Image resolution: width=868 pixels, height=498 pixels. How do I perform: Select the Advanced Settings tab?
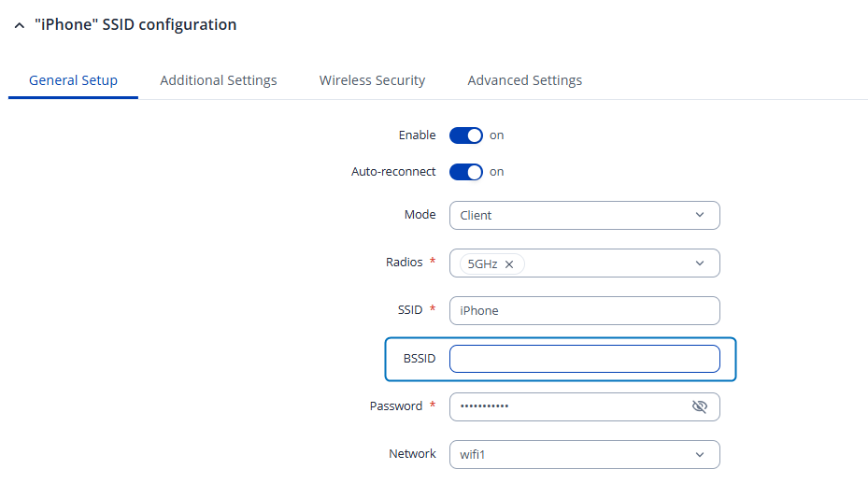coord(524,80)
